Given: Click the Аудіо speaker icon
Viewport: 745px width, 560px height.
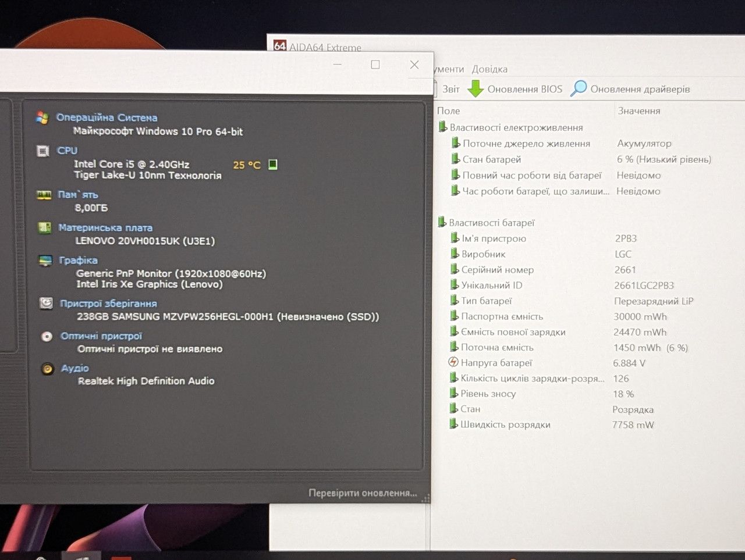Looking at the screenshot, I should coord(47,369).
